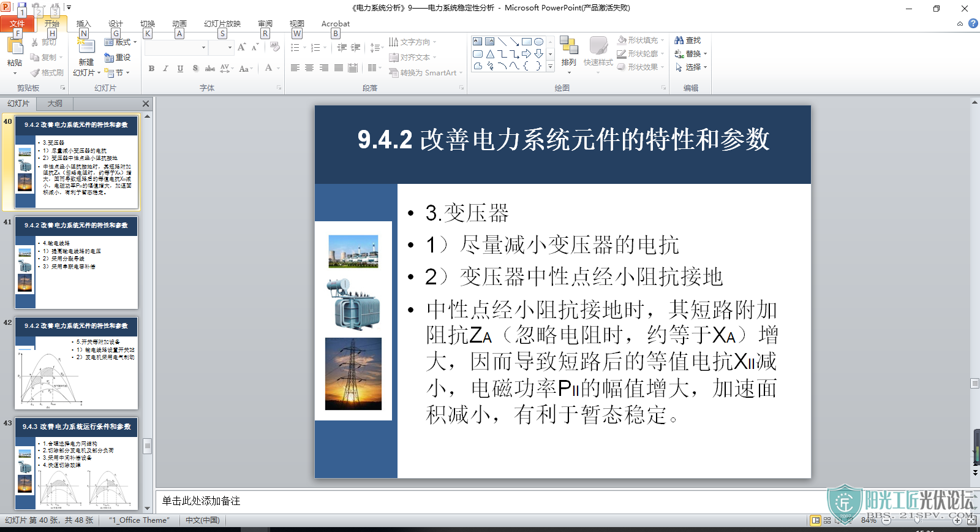Switch to Normal view in status bar

(815, 520)
